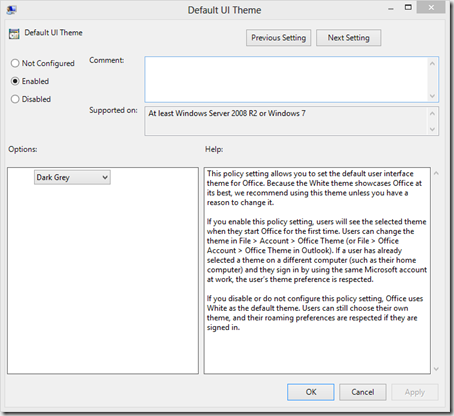Click the Options: label
454x416 pixels.
click(x=23, y=149)
